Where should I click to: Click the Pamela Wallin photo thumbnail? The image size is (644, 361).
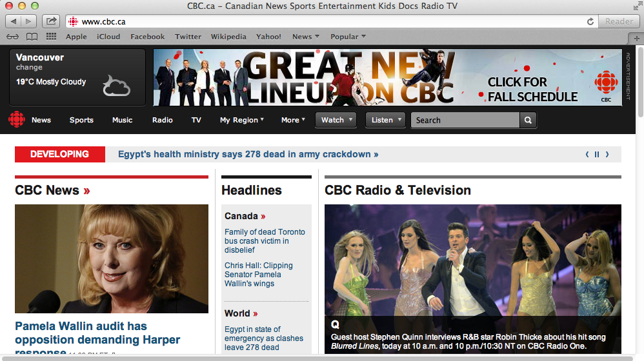coord(111,259)
